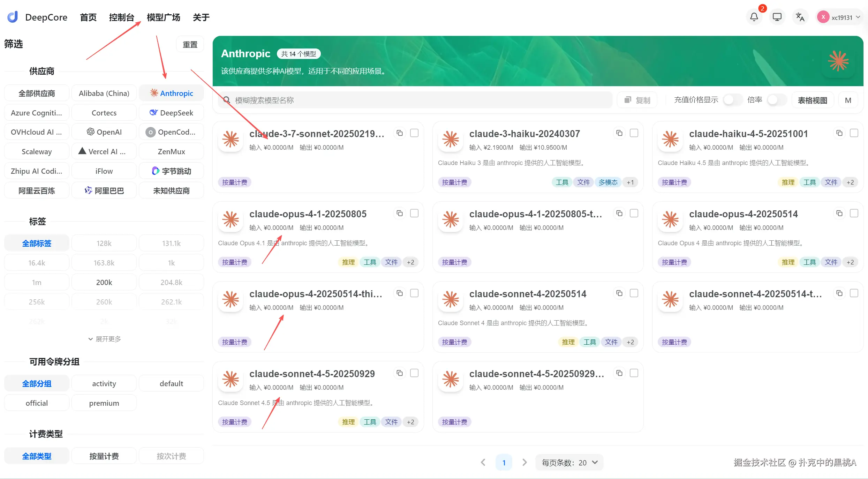
Task: Switch to 表格视图 table view
Action: click(x=812, y=100)
